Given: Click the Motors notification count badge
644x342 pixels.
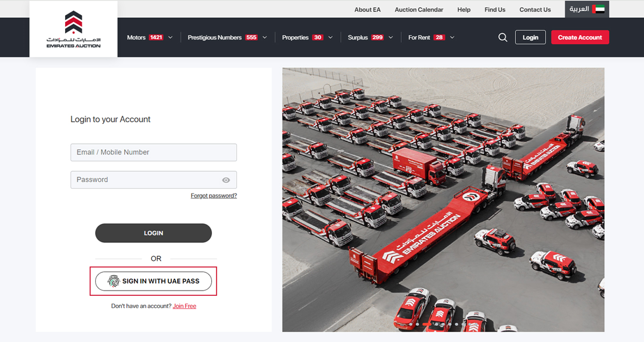Looking at the screenshot, I should coord(155,37).
